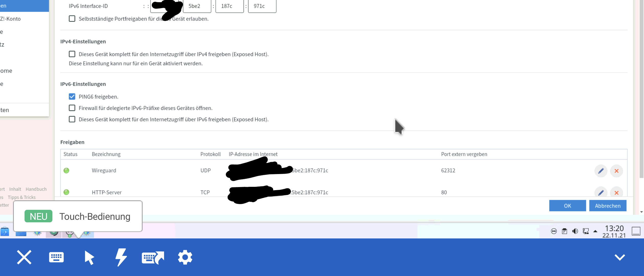Viewport: 644px width, 276px height.
Task: Allow Selbstständige Portfreigaben checkbox
Action: pyautogui.click(x=72, y=19)
